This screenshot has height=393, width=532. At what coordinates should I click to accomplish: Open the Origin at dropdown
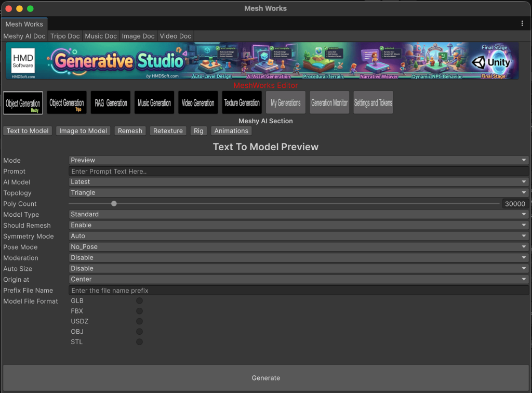[x=299, y=279]
